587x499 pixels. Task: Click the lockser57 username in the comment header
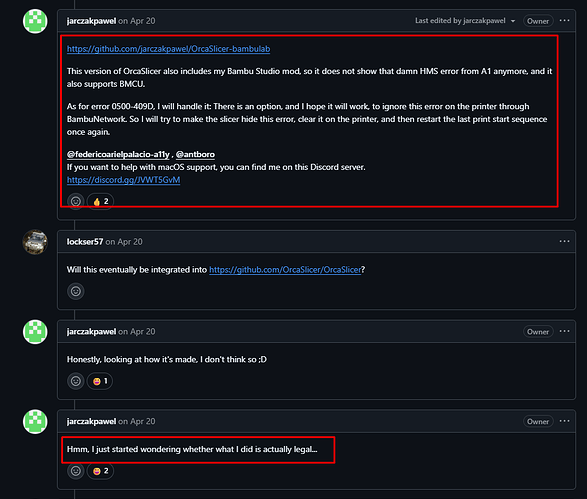tap(85, 242)
